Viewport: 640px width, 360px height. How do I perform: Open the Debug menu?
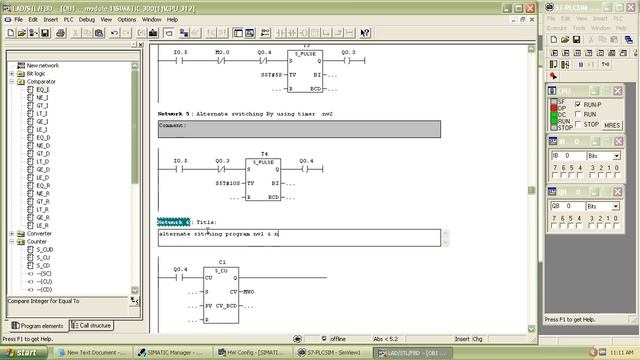point(87,20)
